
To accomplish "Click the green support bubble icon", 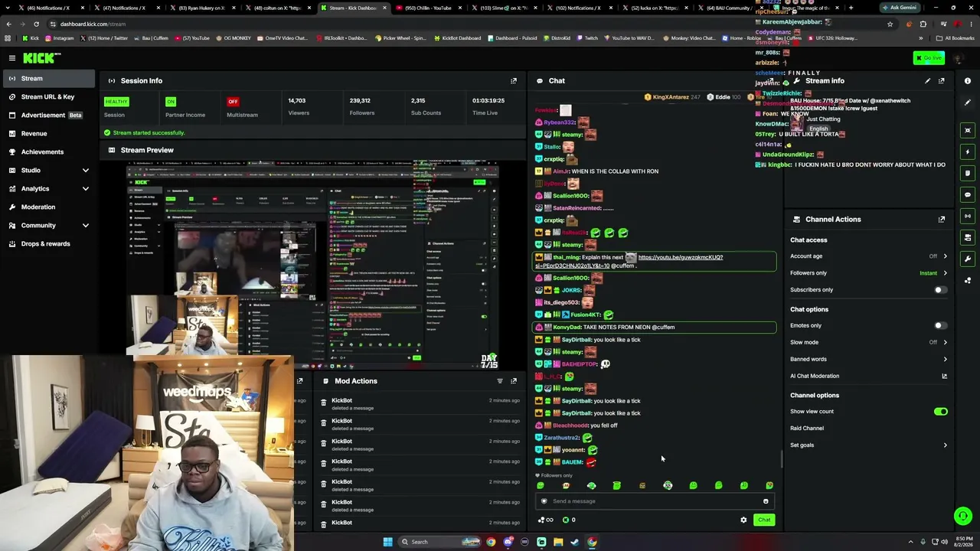I will coord(963,517).
